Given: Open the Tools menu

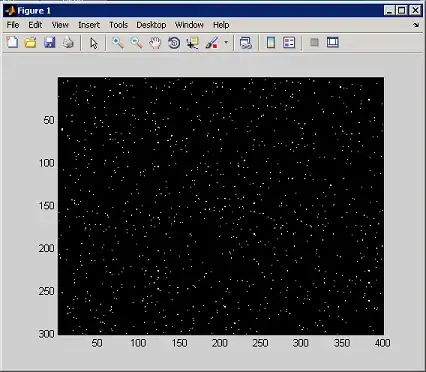Looking at the screenshot, I should click(118, 25).
